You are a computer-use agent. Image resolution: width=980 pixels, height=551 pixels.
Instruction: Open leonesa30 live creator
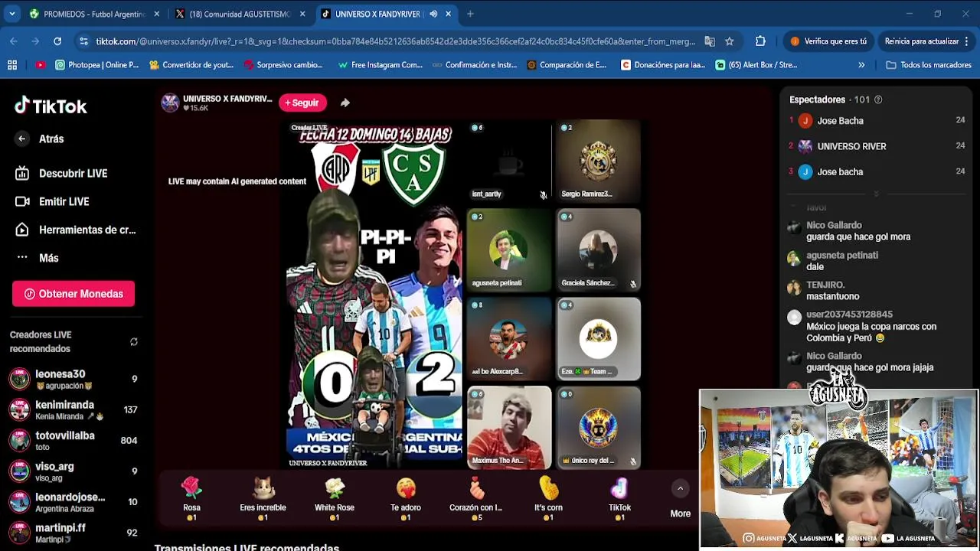(73, 379)
